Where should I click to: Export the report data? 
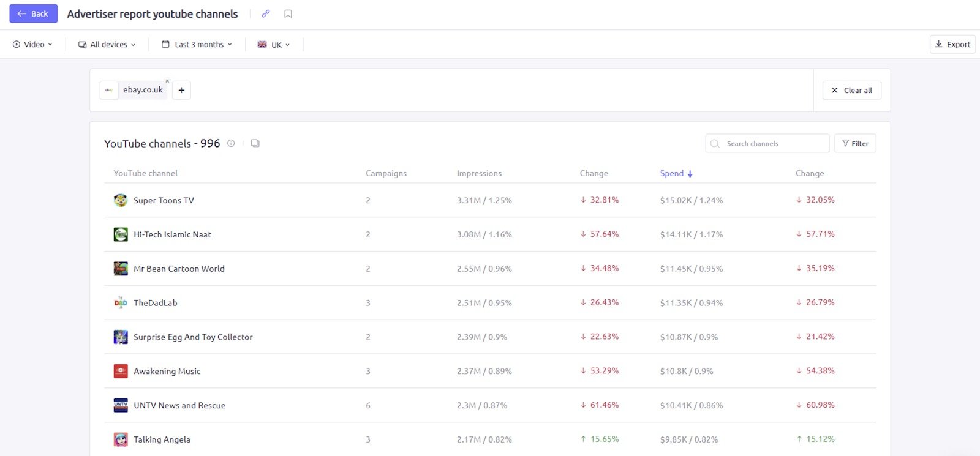952,44
